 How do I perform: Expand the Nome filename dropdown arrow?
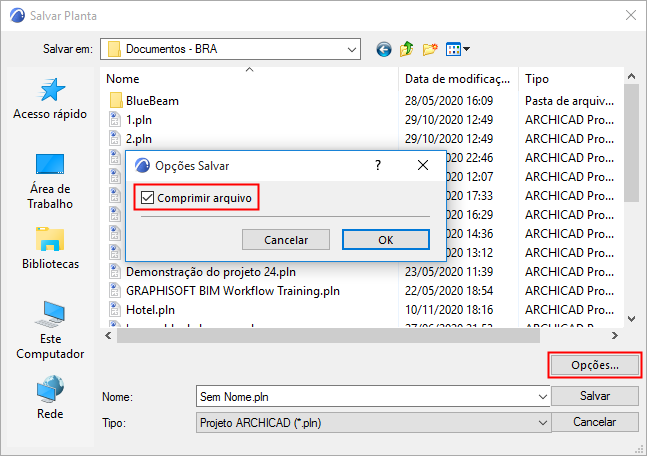[x=543, y=397]
